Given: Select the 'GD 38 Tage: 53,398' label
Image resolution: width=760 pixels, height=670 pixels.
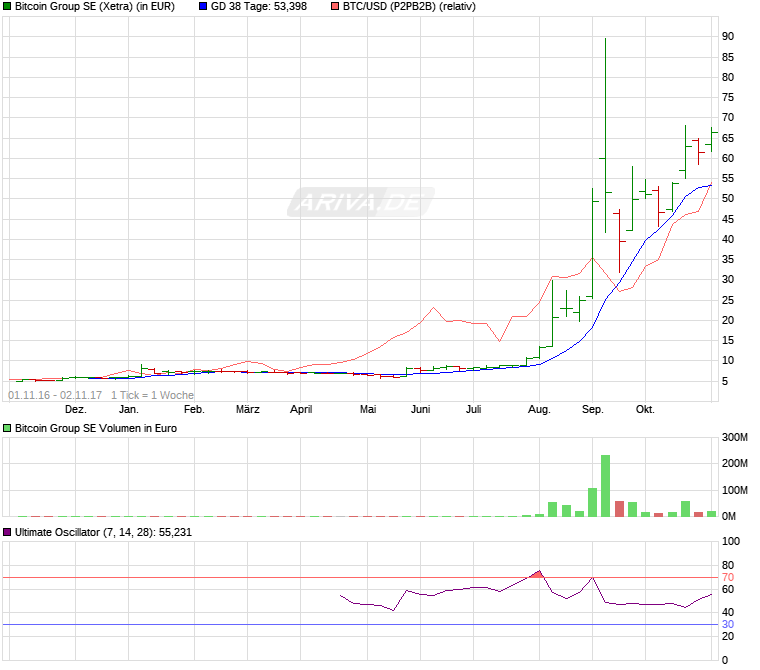Looking at the screenshot, I should (x=259, y=7).
